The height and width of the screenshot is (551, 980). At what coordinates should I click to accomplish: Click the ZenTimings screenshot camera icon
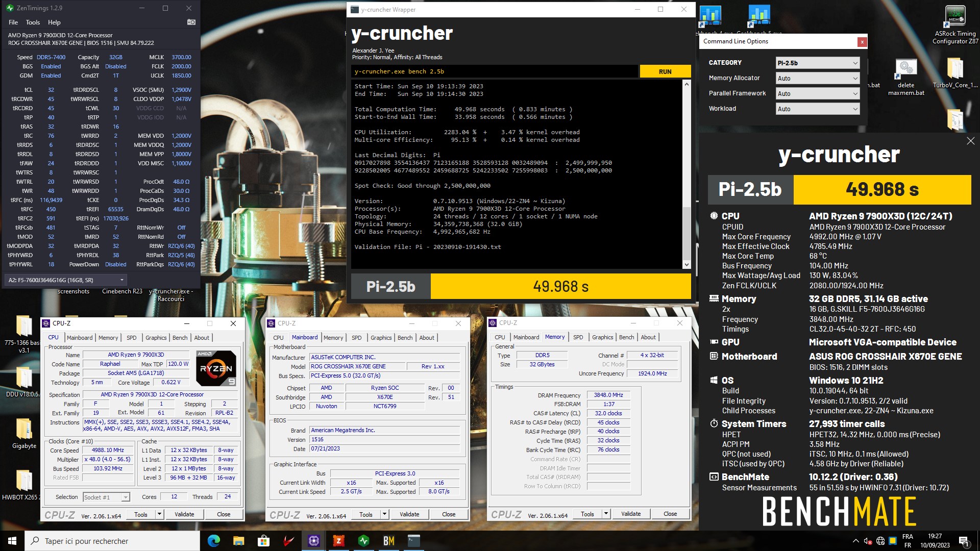[191, 22]
